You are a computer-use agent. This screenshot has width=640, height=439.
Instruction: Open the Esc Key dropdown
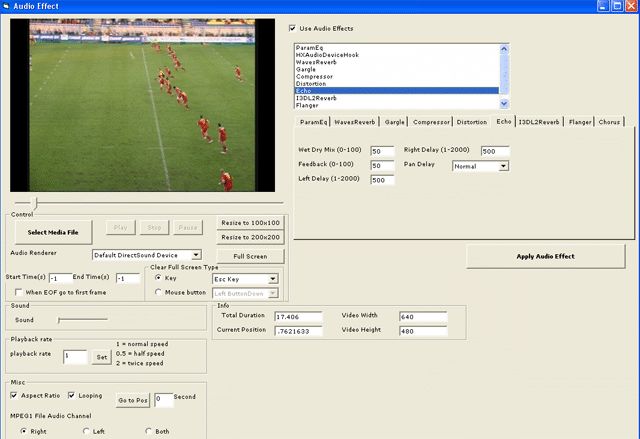tap(273, 279)
